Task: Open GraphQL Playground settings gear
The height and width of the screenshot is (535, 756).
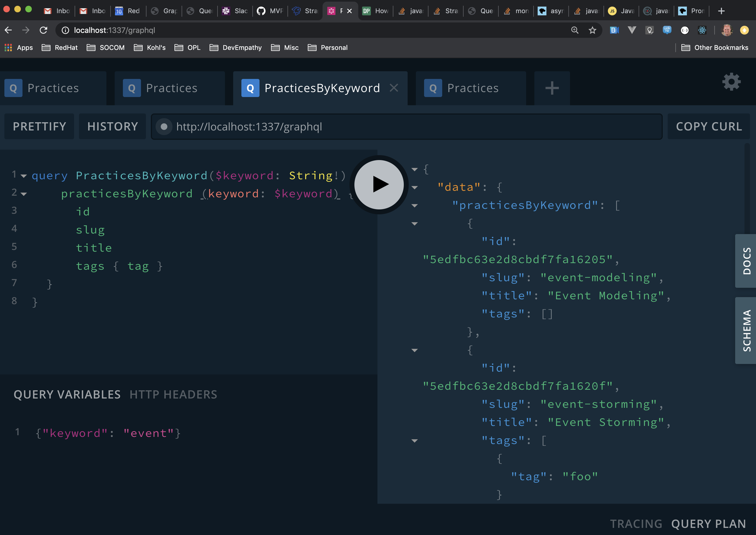Action: (731, 82)
